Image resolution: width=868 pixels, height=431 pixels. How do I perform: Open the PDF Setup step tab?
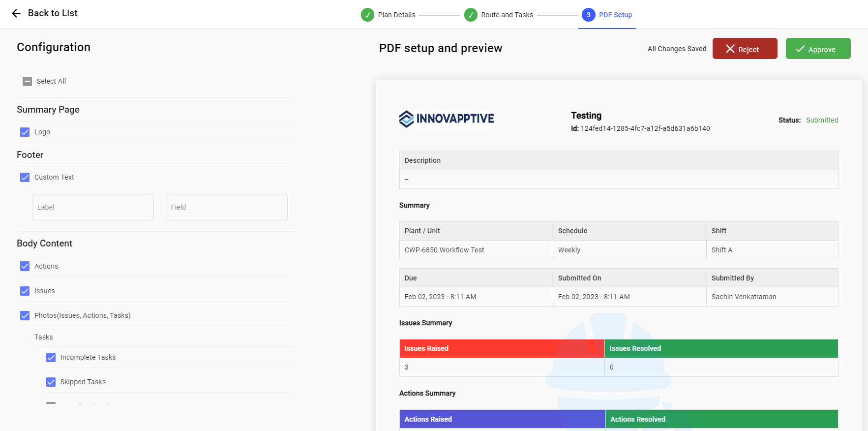point(615,15)
